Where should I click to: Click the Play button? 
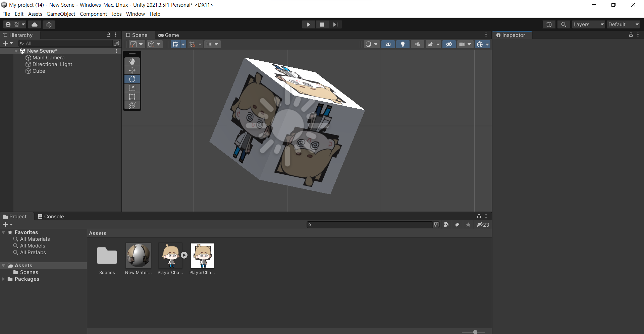pyautogui.click(x=308, y=24)
